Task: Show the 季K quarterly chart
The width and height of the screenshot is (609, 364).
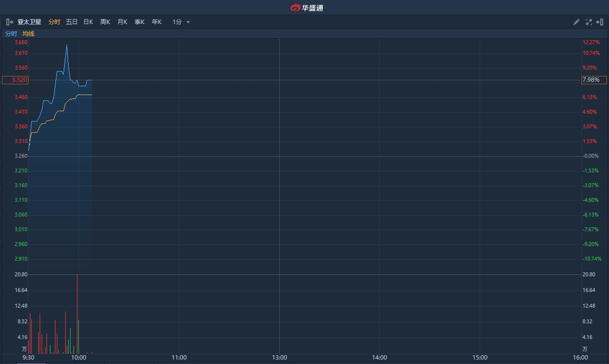Action: [140, 22]
